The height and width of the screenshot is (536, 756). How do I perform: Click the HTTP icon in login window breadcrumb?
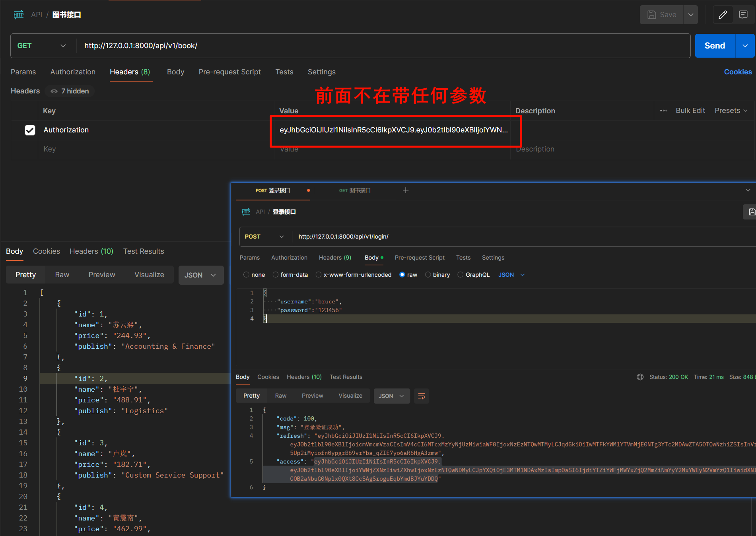coord(246,212)
